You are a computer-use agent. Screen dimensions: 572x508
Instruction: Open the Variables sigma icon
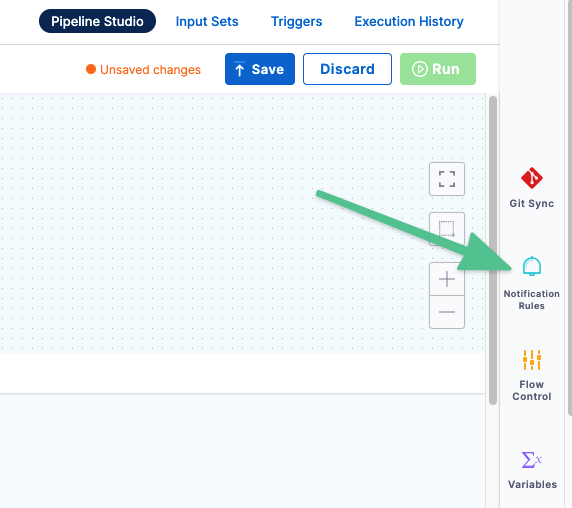coord(532,459)
